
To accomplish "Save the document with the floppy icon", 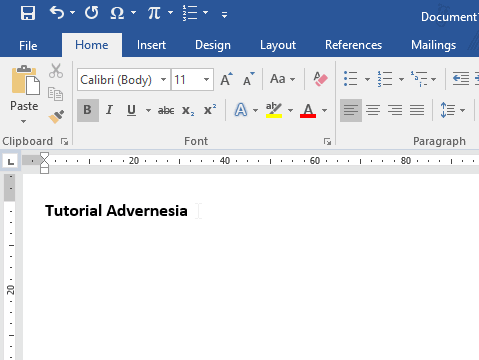I will point(28,13).
